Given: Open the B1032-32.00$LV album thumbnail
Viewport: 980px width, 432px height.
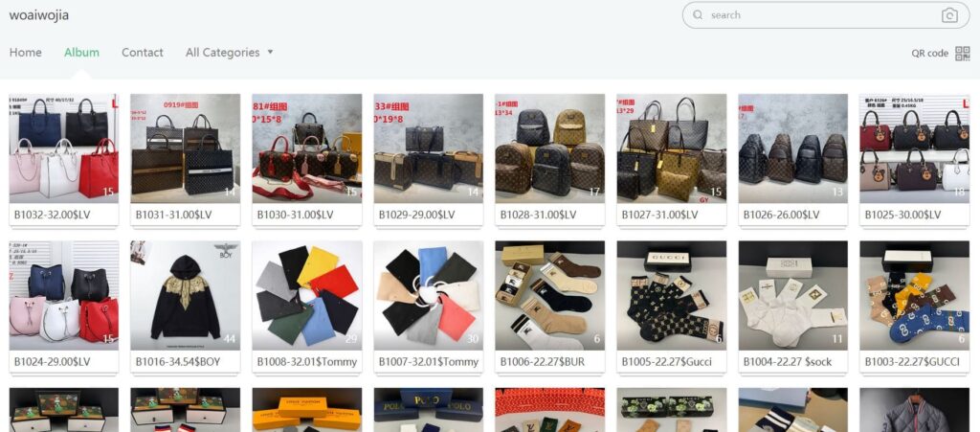Looking at the screenshot, I should [x=64, y=148].
